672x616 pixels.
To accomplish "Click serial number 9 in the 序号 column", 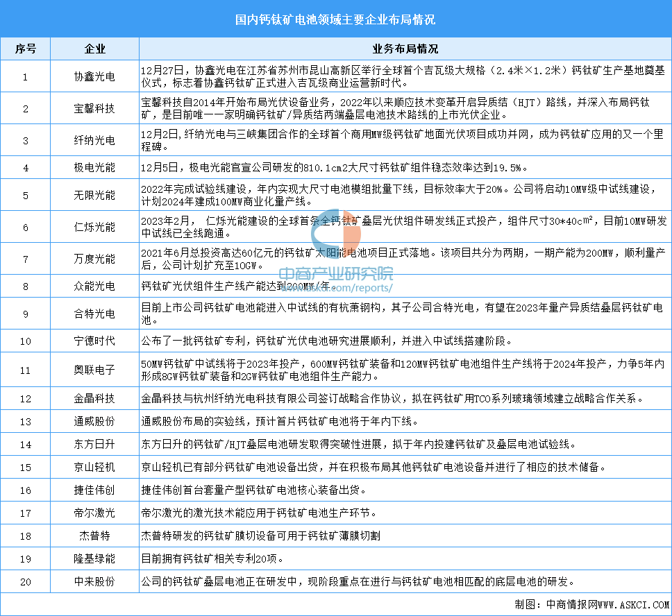I will (x=25, y=314).
